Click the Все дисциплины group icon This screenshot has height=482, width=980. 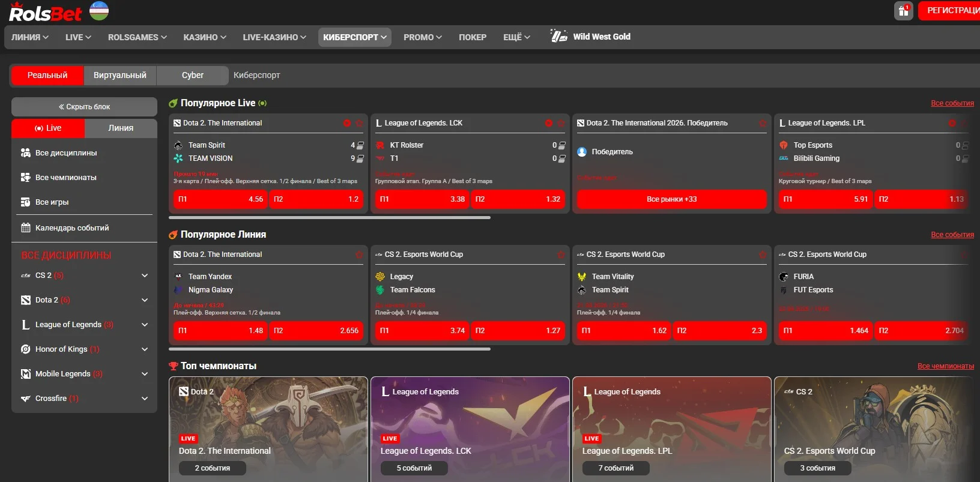click(x=25, y=153)
